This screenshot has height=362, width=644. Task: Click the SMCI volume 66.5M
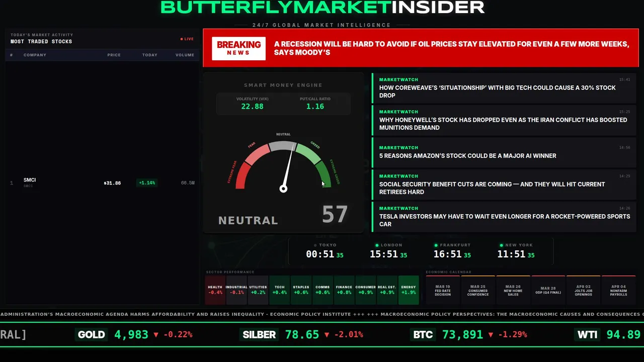[x=188, y=183]
